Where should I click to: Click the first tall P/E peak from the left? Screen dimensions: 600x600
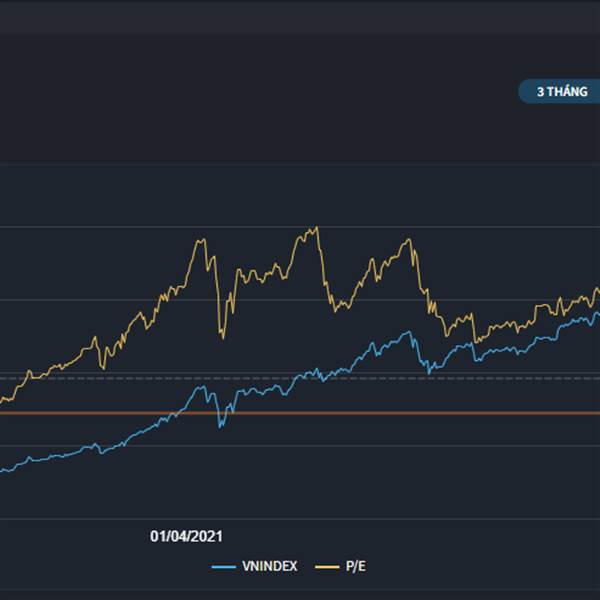pyautogui.click(x=202, y=240)
